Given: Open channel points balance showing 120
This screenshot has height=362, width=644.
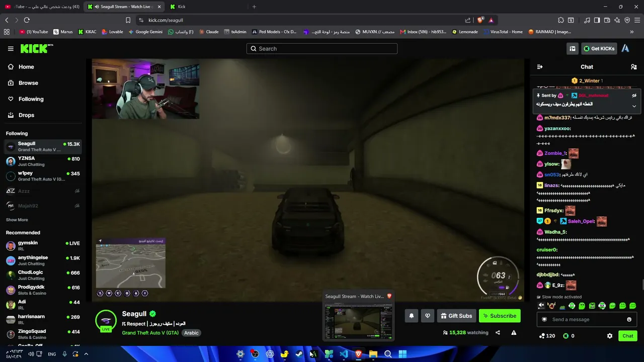Looking at the screenshot, I should pos(547,336).
